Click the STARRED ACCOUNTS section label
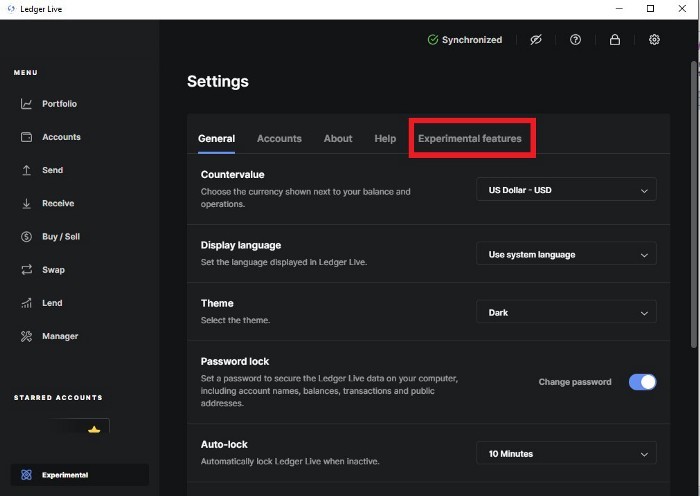Viewport: 700px width, 496px height. click(x=58, y=397)
